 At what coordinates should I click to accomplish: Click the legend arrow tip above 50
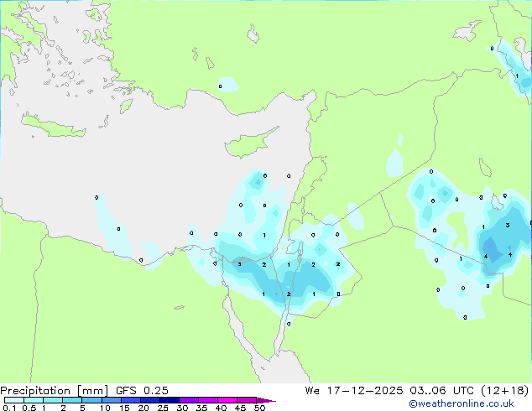point(266,400)
